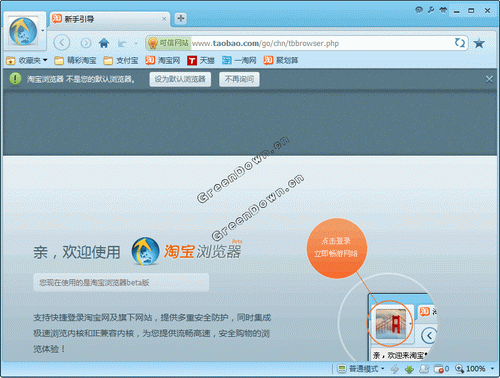Click the wrench settings icon

point(431,10)
